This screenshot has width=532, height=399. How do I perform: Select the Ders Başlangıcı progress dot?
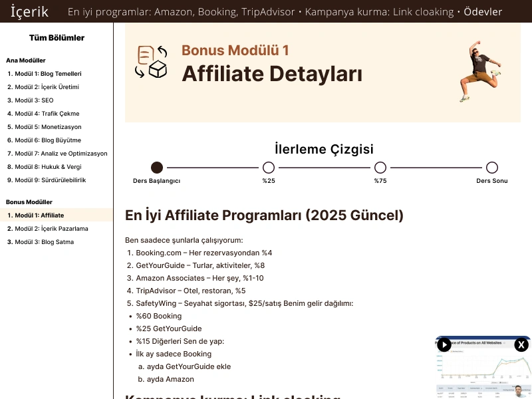pyautogui.click(x=157, y=167)
